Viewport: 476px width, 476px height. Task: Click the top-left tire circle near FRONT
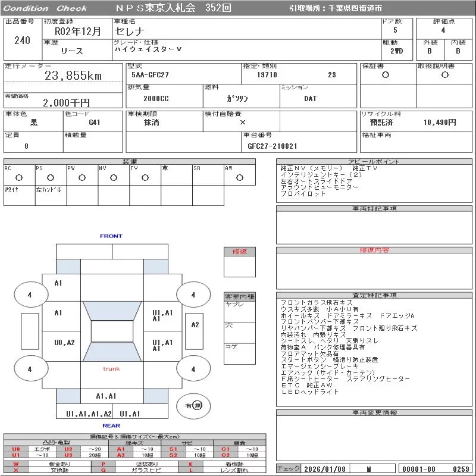29,295
